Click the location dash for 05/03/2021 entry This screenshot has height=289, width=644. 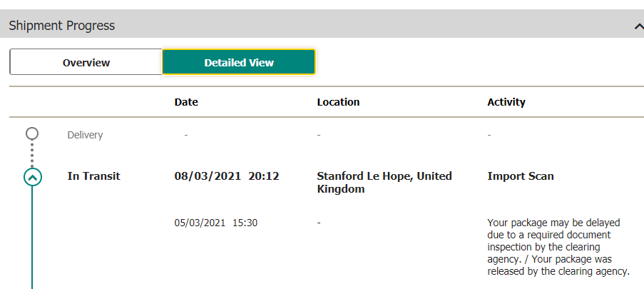tap(319, 223)
